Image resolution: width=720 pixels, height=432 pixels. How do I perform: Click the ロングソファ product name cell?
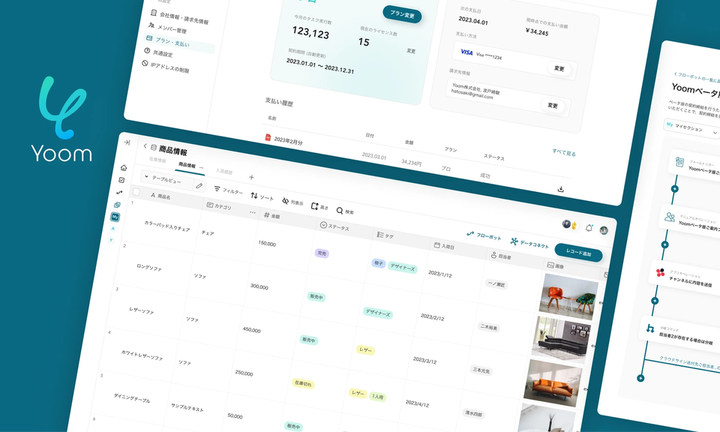pyautogui.click(x=149, y=267)
